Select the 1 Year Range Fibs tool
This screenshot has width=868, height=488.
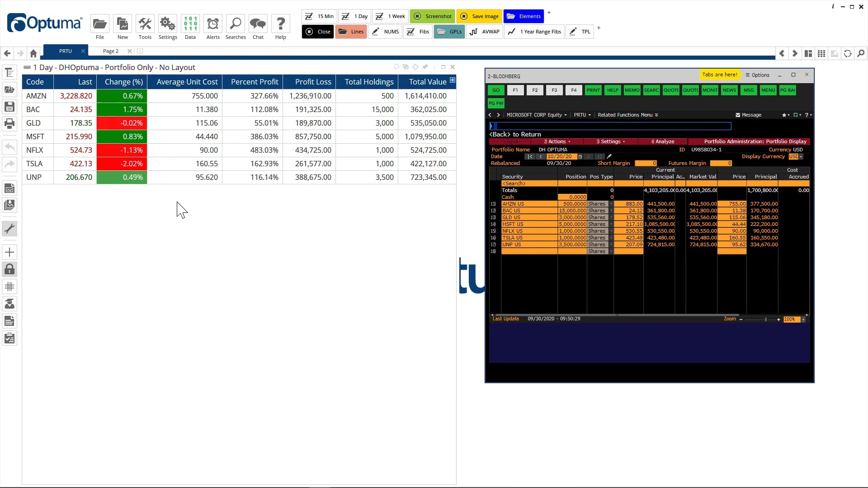(x=534, y=32)
